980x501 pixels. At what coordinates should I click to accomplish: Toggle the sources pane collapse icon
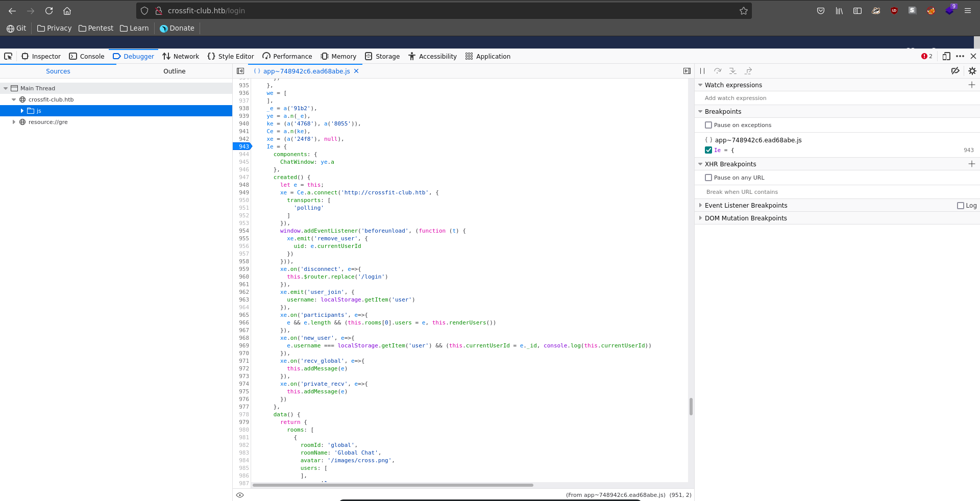point(240,71)
